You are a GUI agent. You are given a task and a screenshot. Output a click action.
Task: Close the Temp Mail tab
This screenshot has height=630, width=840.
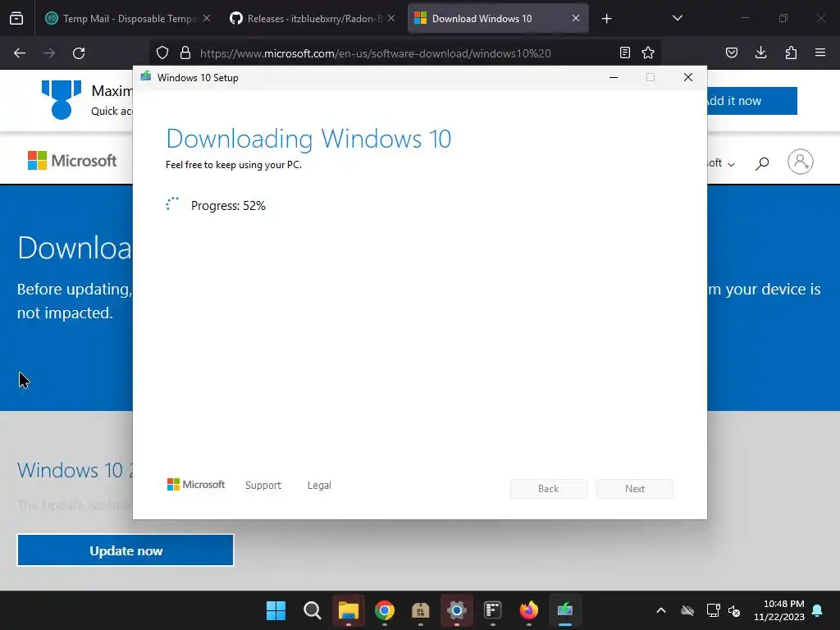click(207, 18)
